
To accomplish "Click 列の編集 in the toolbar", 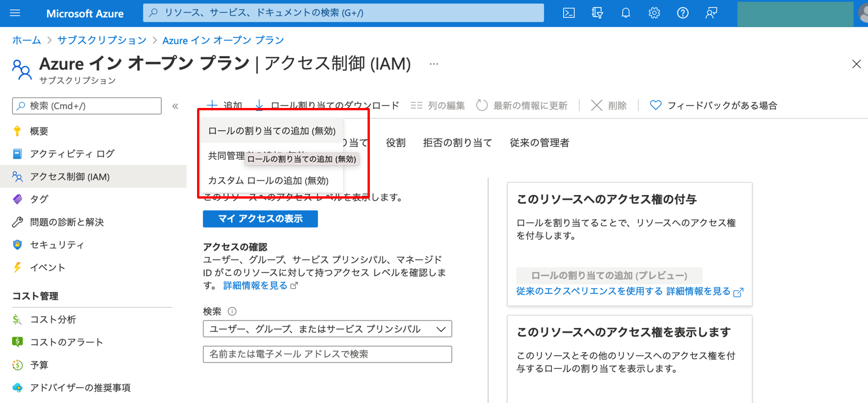I will (x=437, y=106).
